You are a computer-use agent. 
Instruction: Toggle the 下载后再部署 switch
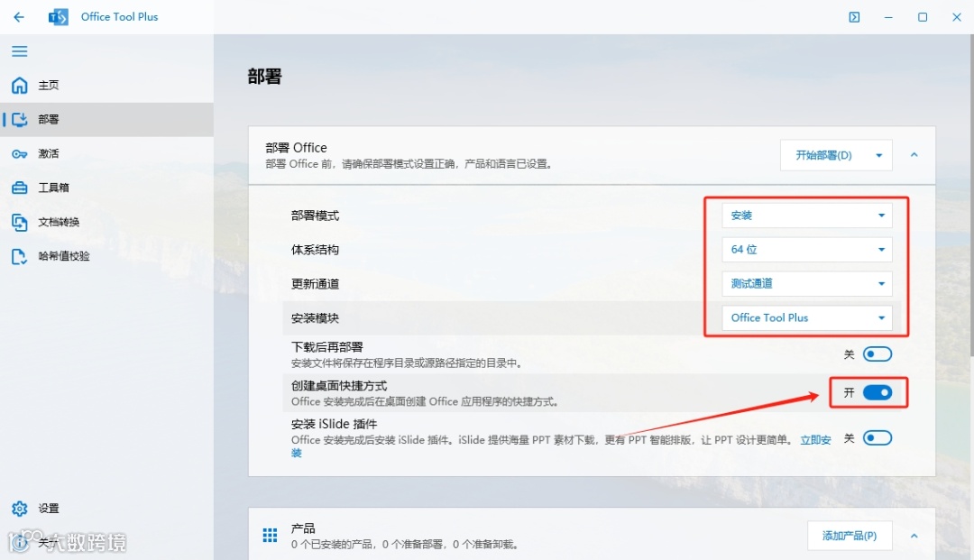[878, 353]
